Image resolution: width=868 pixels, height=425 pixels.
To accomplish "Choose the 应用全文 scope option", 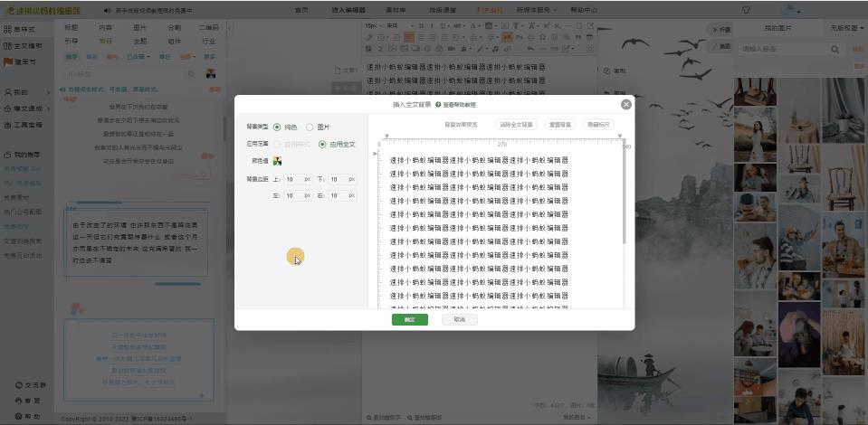I will [x=322, y=144].
